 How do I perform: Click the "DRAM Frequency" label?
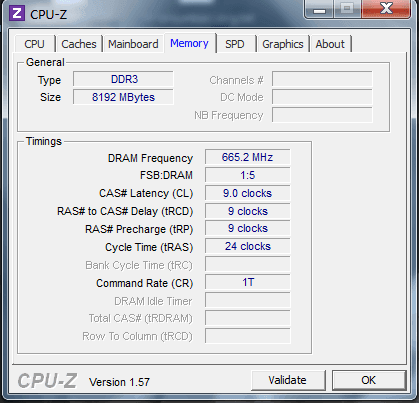150,158
